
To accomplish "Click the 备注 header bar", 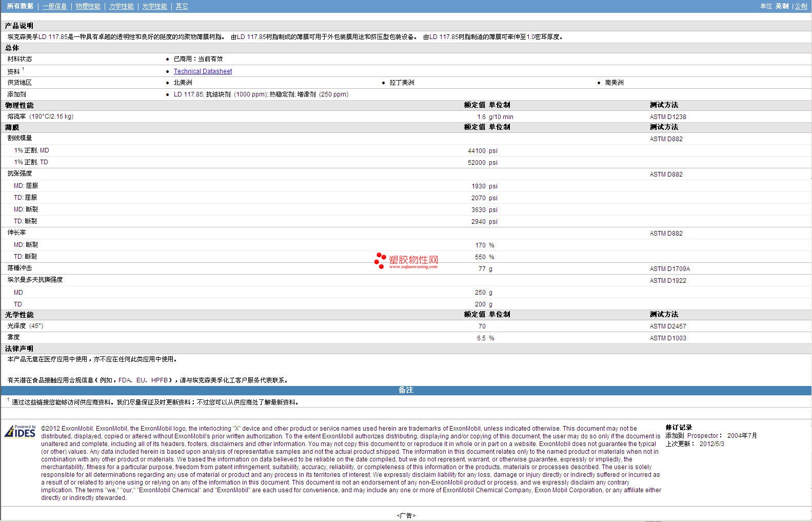I will pyautogui.click(x=406, y=390).
